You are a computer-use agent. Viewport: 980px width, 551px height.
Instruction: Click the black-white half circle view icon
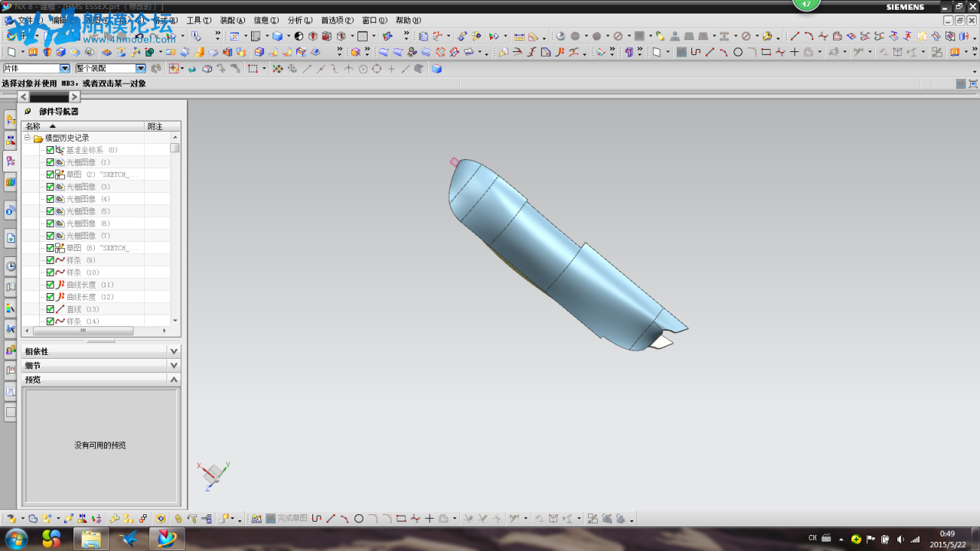click(x=299, y=36)
